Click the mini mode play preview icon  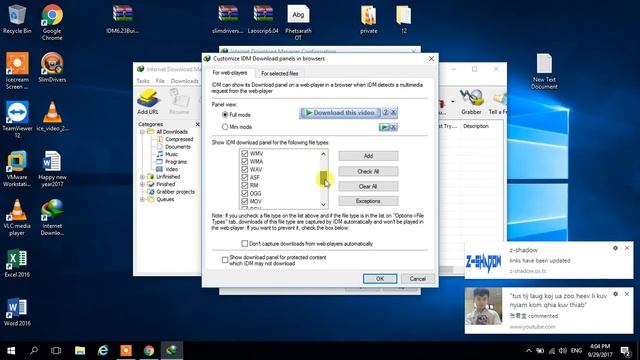tap(384, 127)
